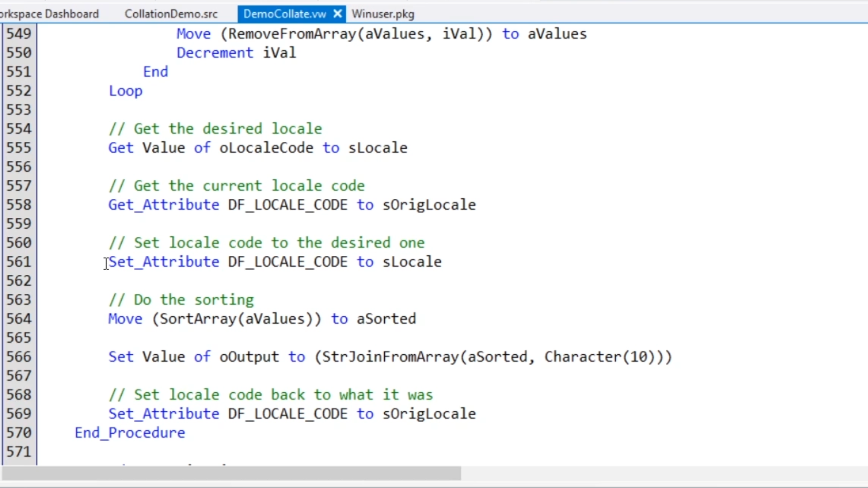Click the comment "// Do the sorting"
868x488 pixels.
point(181,300)
